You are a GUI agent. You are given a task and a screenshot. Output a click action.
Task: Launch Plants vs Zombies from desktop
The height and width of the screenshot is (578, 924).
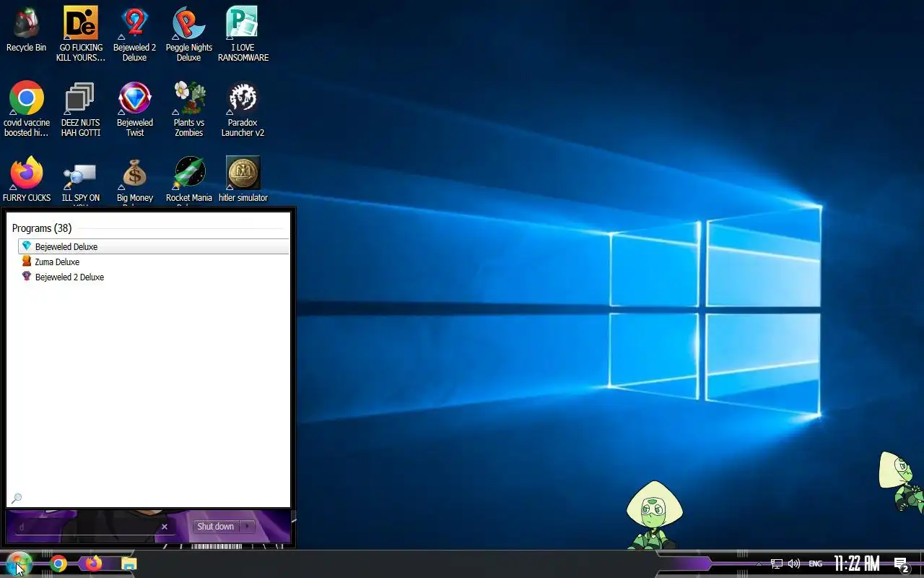point(188,108)
